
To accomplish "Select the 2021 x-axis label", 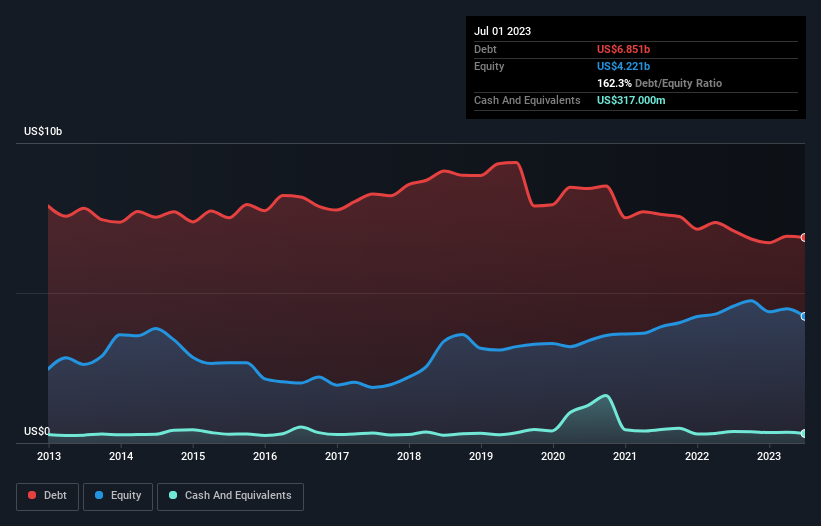I will (625, 456).
